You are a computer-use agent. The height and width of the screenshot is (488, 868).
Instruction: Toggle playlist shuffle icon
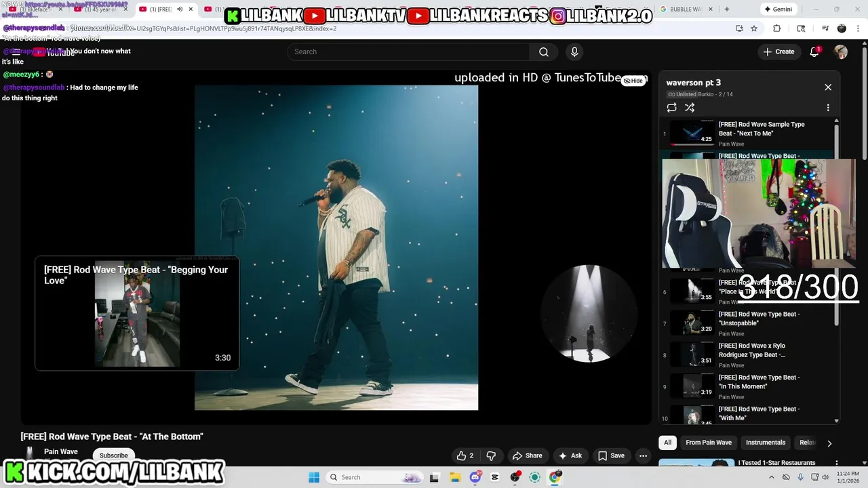point(690,108)
